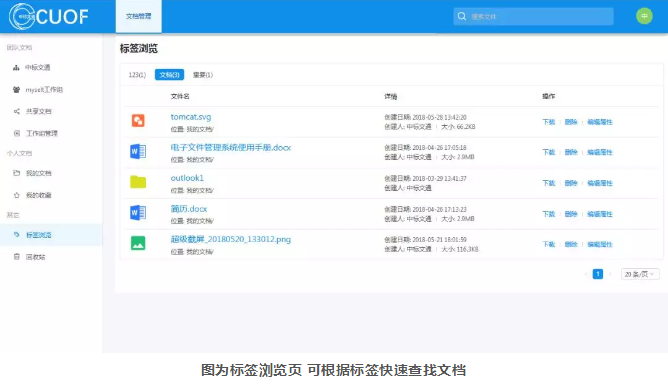The width and height of the screenshot is (668, 392).
Task: Download 超级截屏 png file
Action: tap(549, 244)
